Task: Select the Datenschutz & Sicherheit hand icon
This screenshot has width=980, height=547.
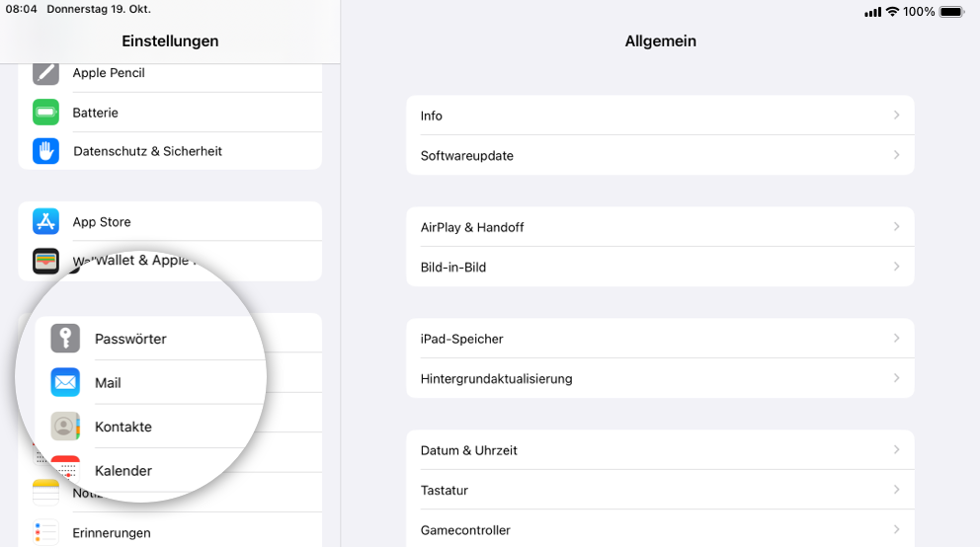Action: point(45,151)
